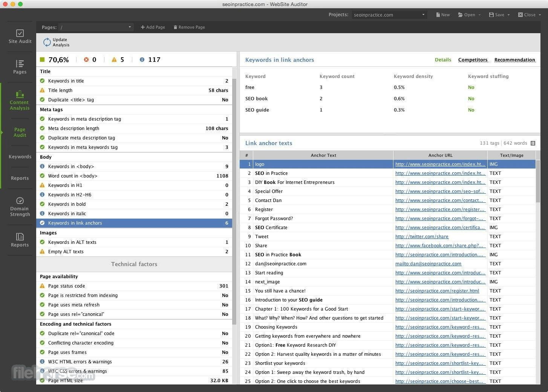Switch to the Recommendation tab
This screenshot has height=392, width=548.
[x=515, y=60]
